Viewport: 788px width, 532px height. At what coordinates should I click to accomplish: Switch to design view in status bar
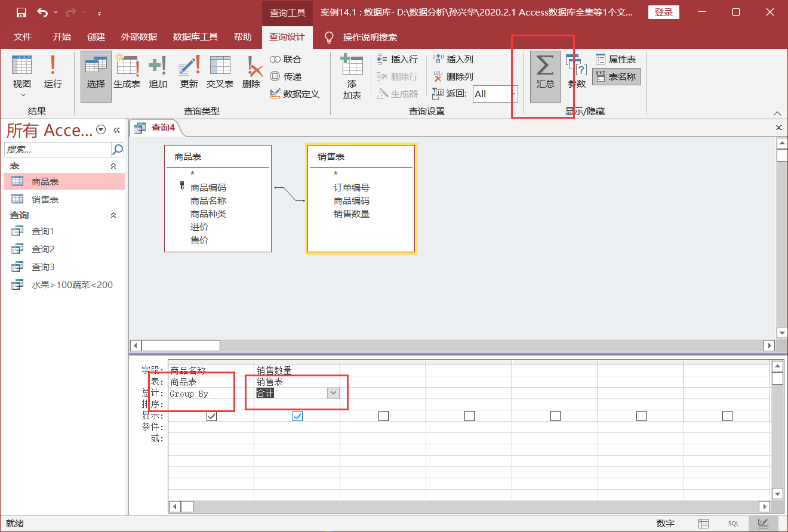point(763,523)
